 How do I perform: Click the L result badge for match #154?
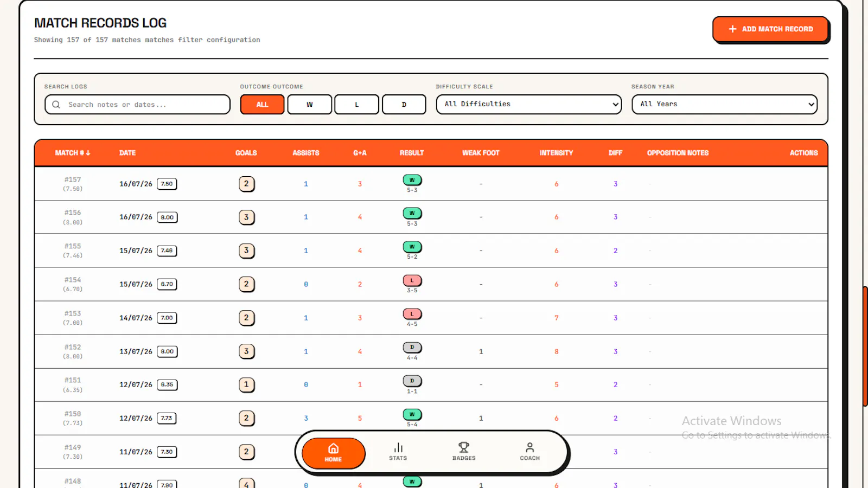(412, 280)
